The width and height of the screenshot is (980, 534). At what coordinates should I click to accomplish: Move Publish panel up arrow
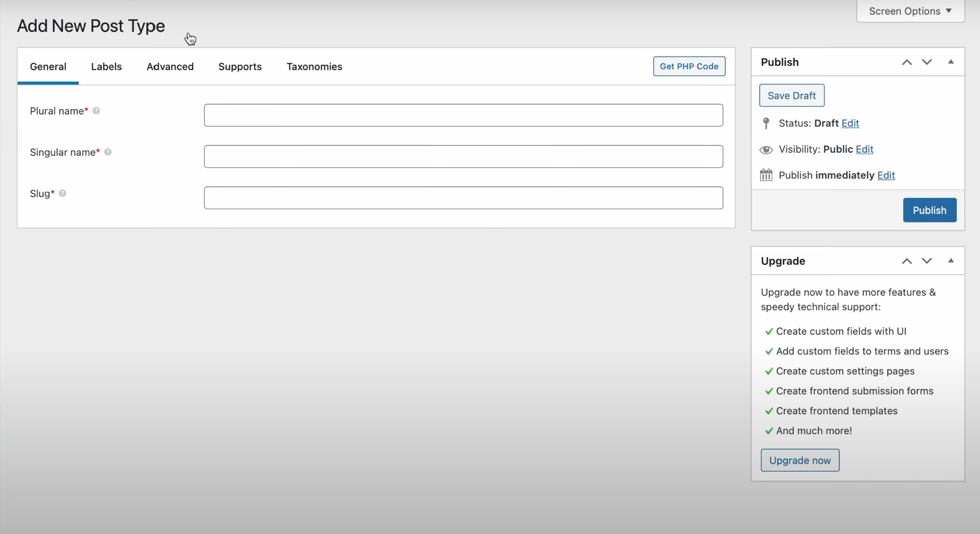point(907,62)
